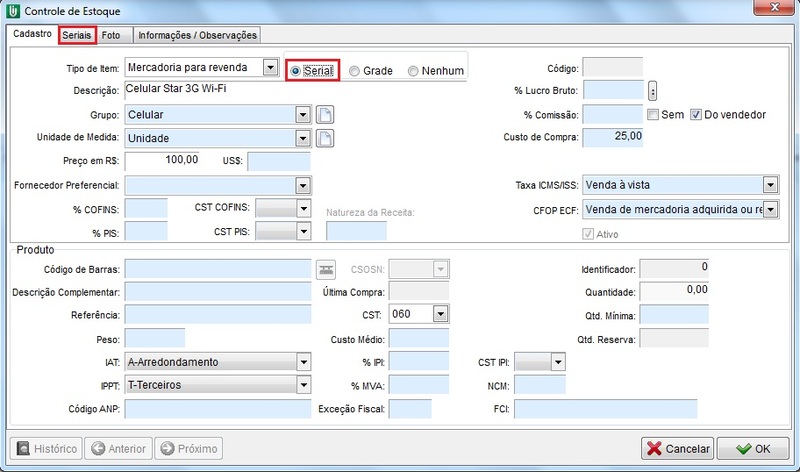Enable the Sem commission checkbox

[652, 115]
